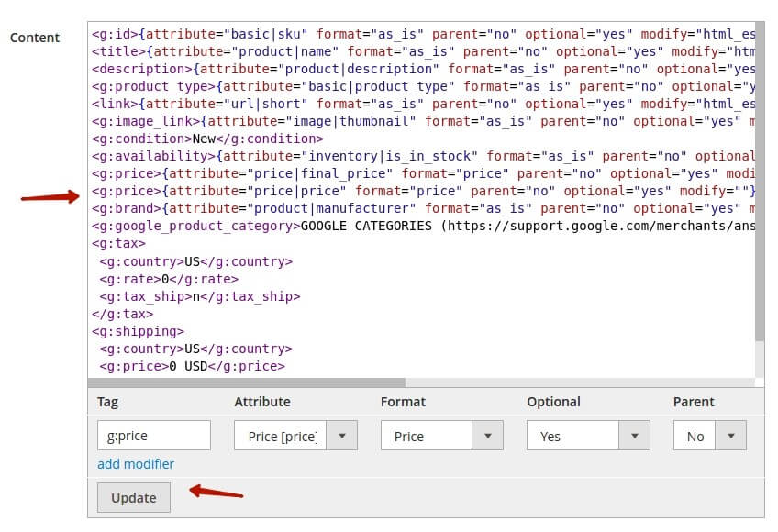
Task: Click the vertical scrollbar of the content editor
Action: click(759, 183)
